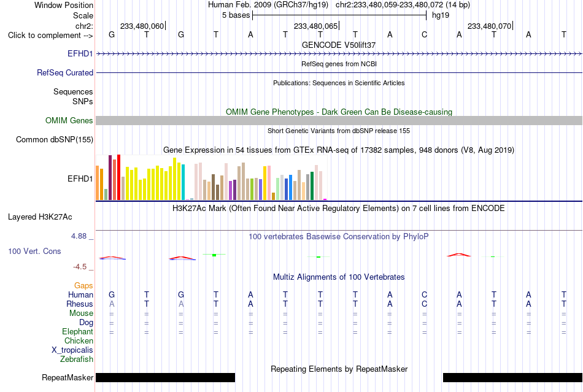Viewport: 583px width, 392px height.
Task: Click the 100 Vert. Cons track label
Action: (x=34, y=251)
